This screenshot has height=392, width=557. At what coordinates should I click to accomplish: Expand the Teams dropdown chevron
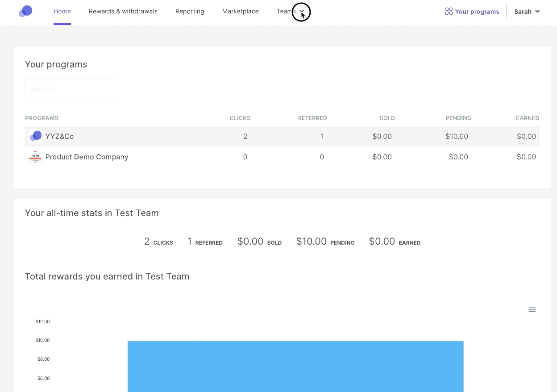(x=302, y=12)
